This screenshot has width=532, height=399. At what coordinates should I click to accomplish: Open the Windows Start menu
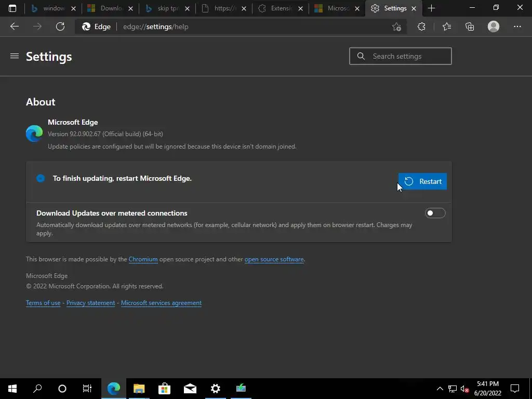[12, 389]
